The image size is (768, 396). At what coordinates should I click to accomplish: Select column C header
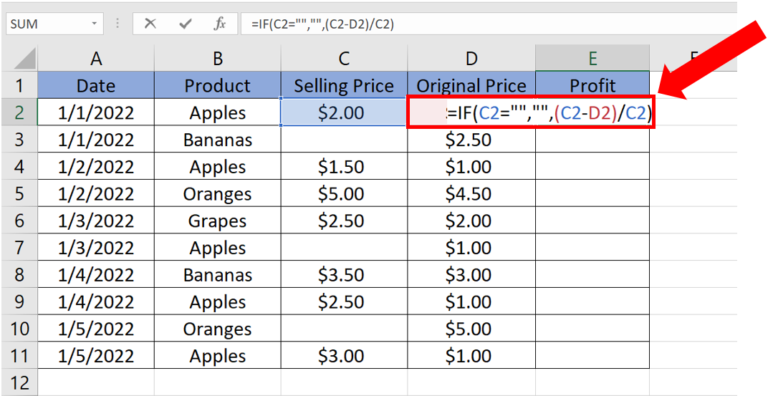pos(344,58)
